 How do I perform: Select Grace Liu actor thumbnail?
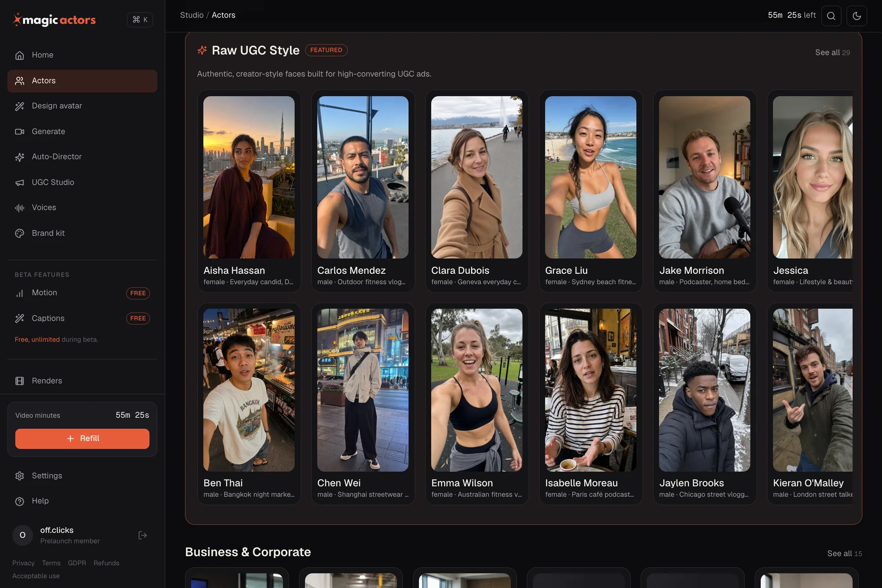(590, 177)
